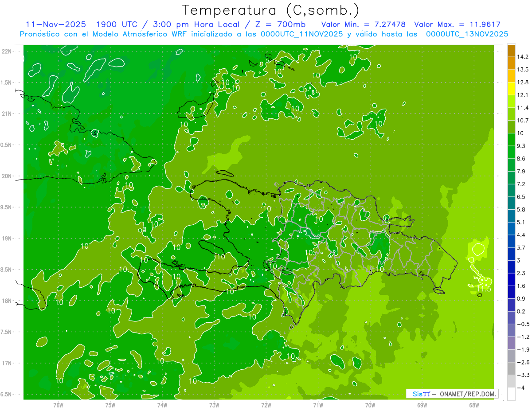Select the pressure level "Z = 700mb"

281,24
